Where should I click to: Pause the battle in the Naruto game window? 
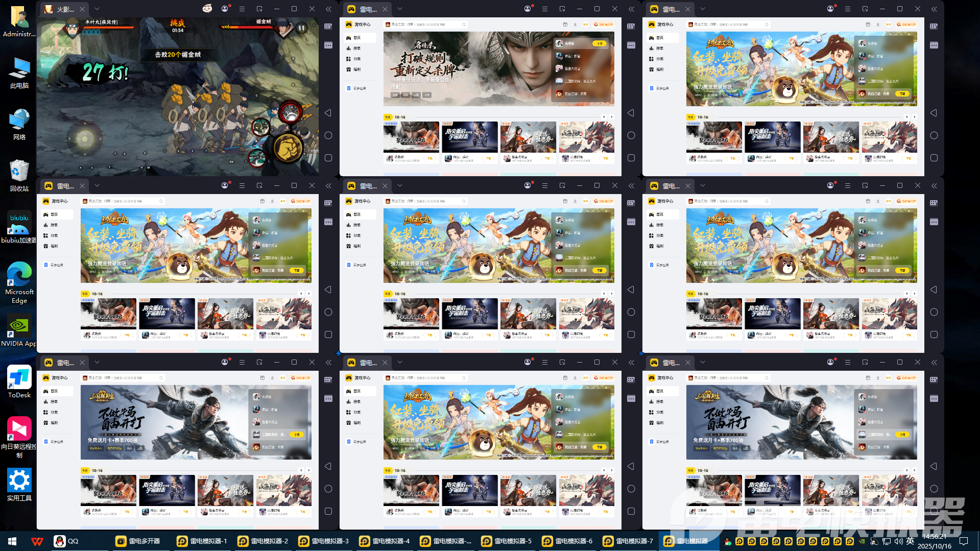click(x=301, y=28)
